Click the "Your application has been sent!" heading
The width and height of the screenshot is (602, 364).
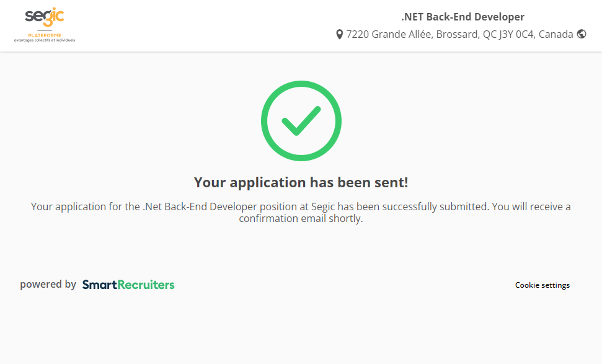point(301,182)
